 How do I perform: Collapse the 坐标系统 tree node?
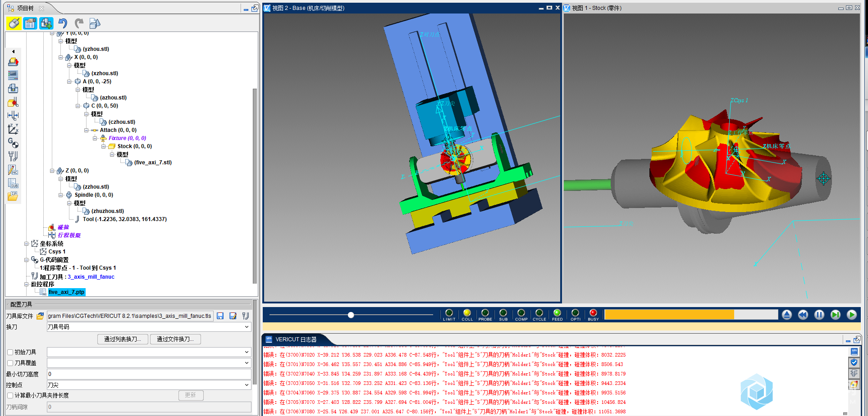click(x=26, y=244)
